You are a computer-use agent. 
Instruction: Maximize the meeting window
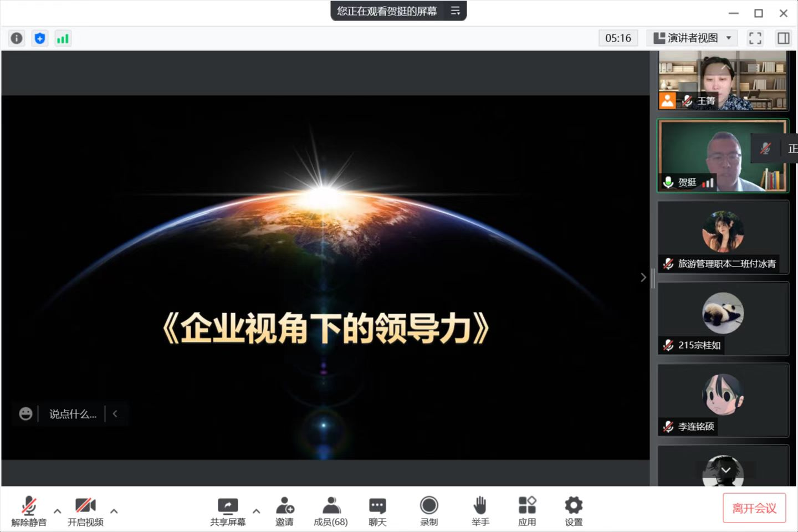click(x=759, y=13)
